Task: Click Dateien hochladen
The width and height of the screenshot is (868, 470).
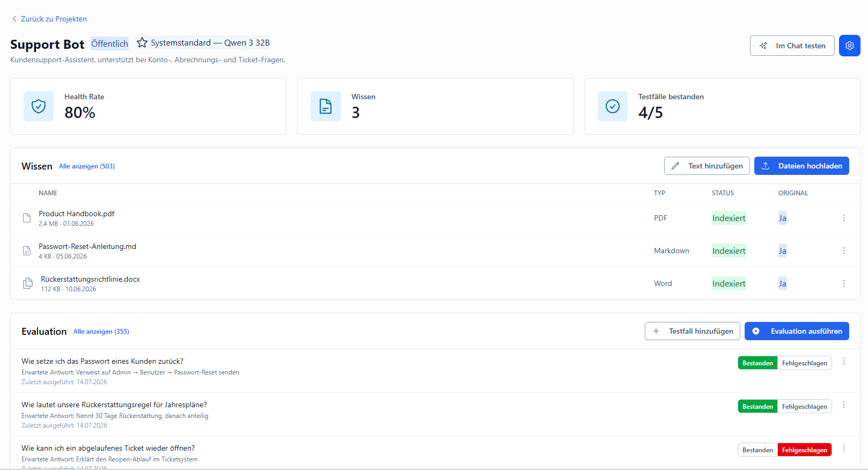Action: coord(801,166)
